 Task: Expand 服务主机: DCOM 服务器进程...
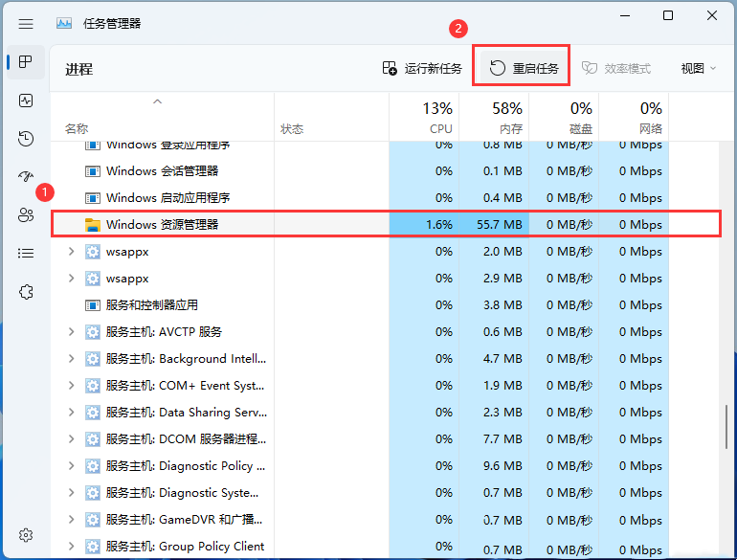tap(72, 439)
